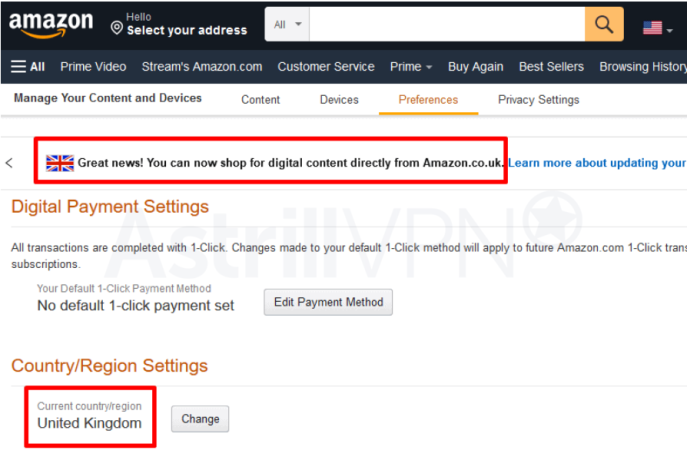Image resolution: width=687 pixels, height=470 pixels.
Task: Click Edit Payment Method button
Action: [328, 302]
